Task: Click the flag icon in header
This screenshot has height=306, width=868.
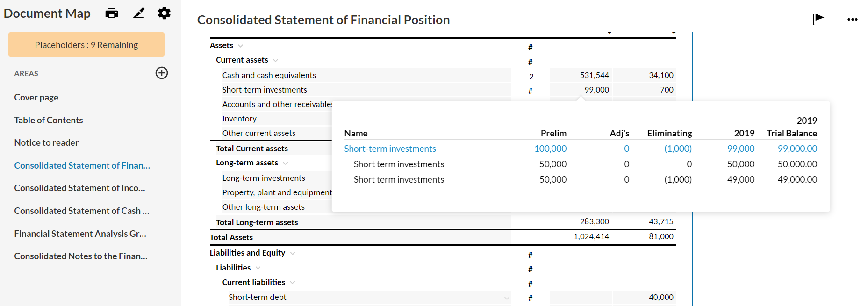Action: (x=818, y=19)
